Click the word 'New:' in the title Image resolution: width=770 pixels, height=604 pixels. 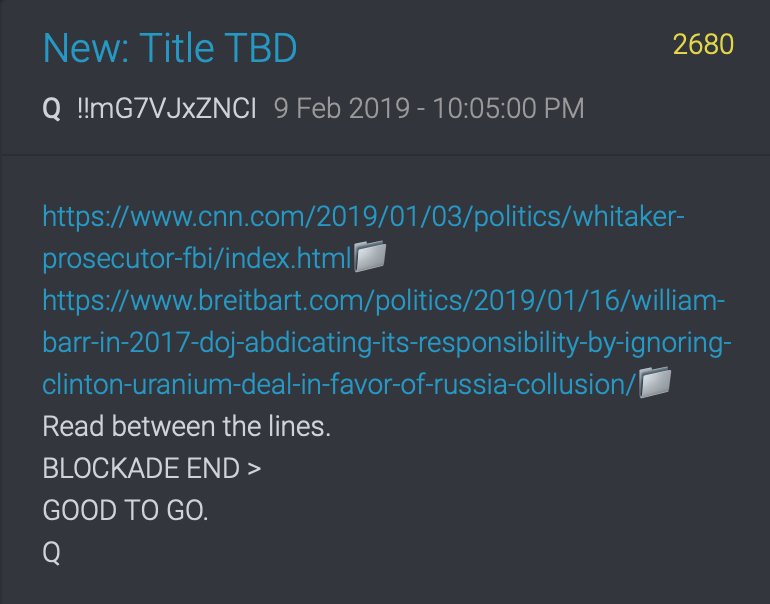pyautogui.click(x=86, y=48)
